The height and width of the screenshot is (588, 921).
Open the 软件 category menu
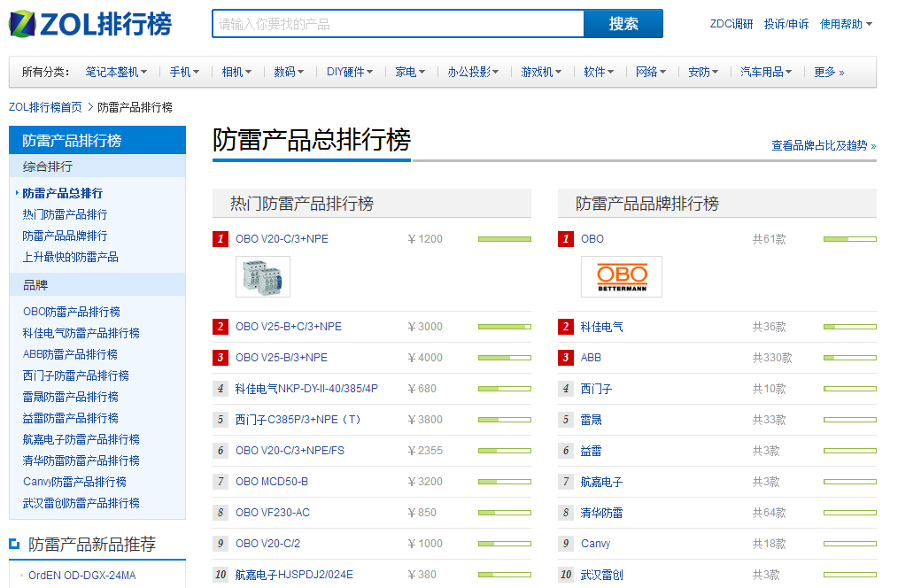click(x=600, y=73)
